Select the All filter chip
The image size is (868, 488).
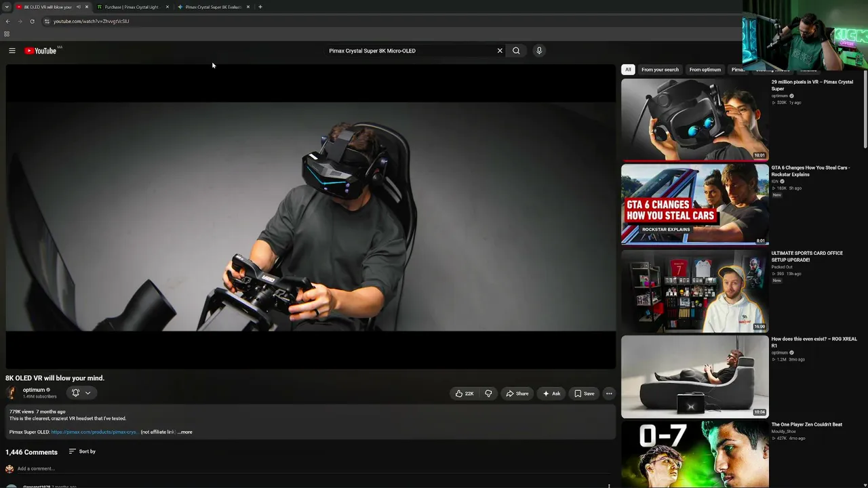(x=628, y=70)
